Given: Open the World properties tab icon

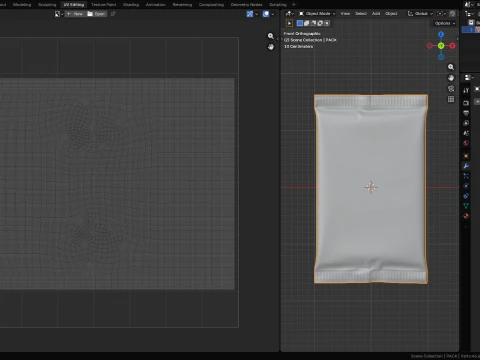Looking at the screenshot, I should [x=466, y=143].
